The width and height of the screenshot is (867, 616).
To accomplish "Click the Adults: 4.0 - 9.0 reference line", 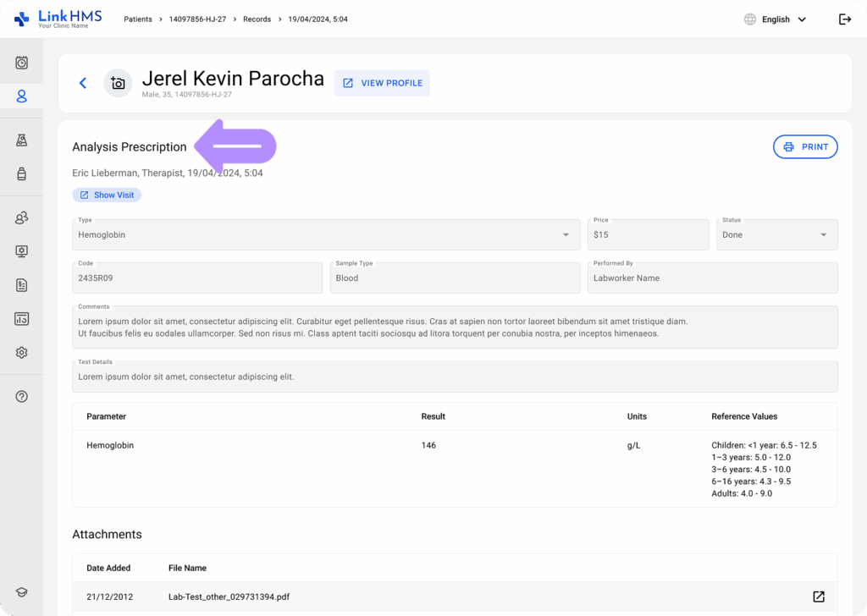I will (742, 493).
